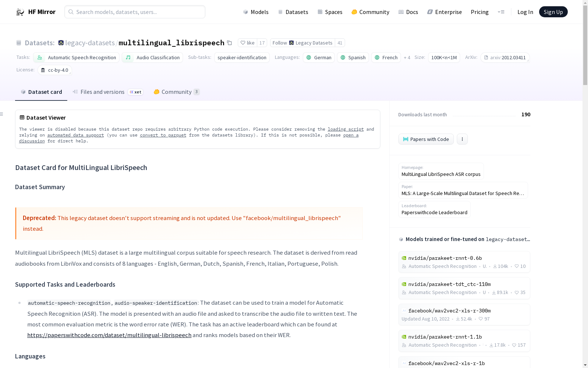
Task: Click the page vertical scrollbar thumb
Action: 585,46
